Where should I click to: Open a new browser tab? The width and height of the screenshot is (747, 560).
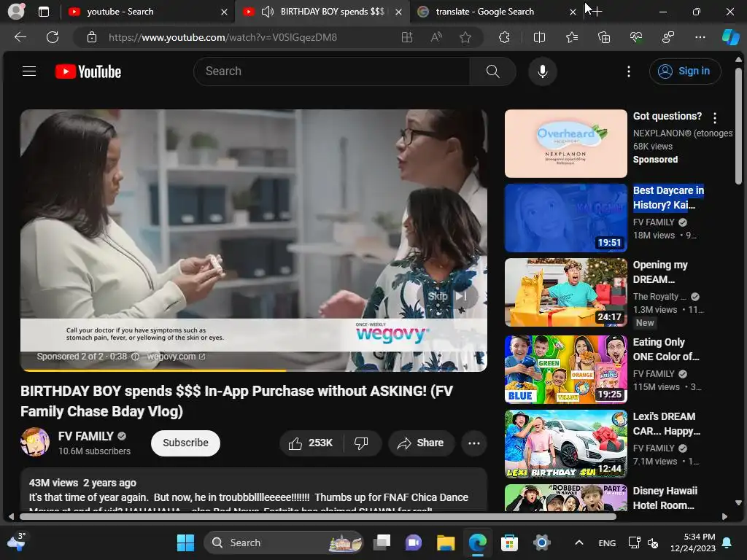(x=596, y=12)
